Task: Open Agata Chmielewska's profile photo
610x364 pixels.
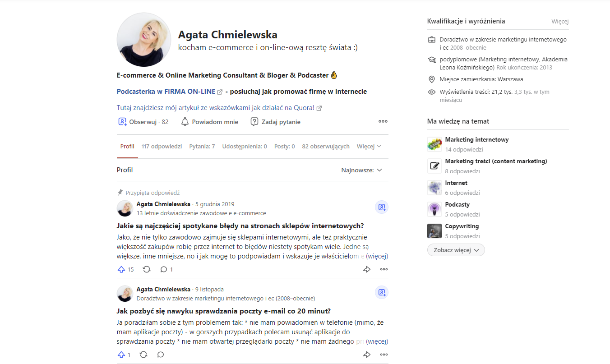Action: pos(144,40)
